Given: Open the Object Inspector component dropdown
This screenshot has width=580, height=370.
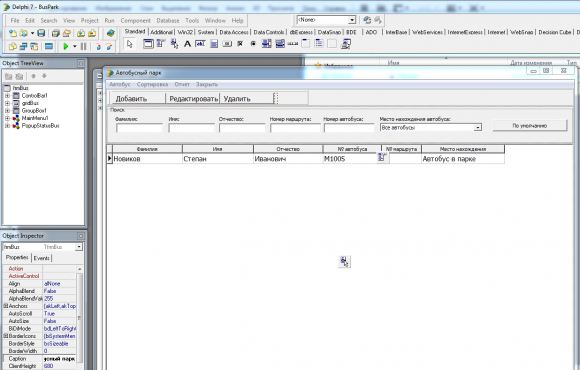Looking at the screenshot, I should (79, 247).
